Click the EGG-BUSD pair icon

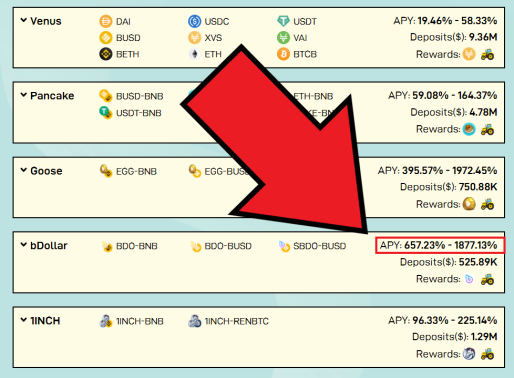pos(194,171)
